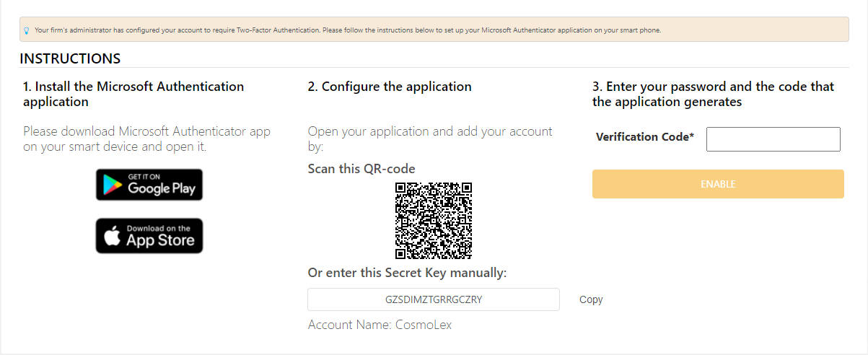
Task: Click 'Install the Microsoft Authentication application' heading
Action: click(133, 94)
